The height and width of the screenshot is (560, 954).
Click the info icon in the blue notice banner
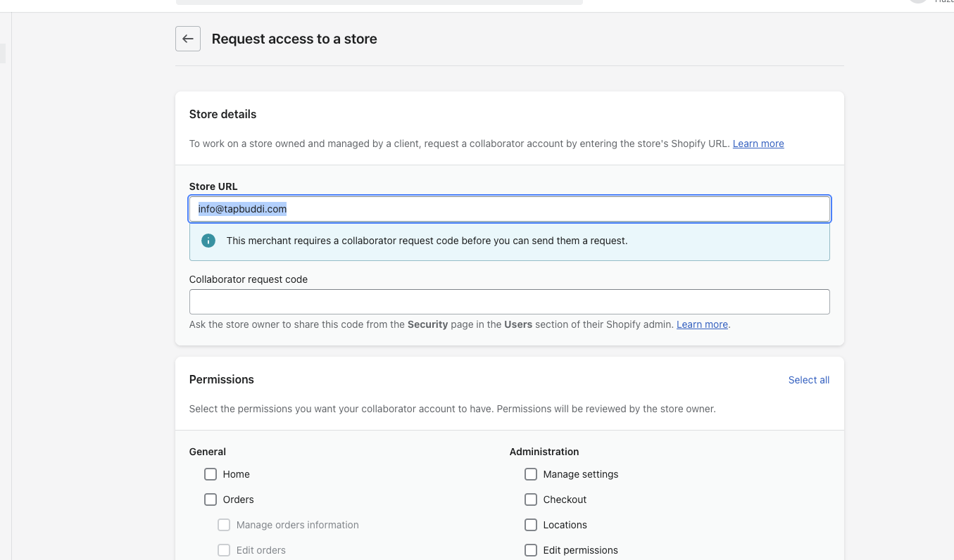click(208, 240)
